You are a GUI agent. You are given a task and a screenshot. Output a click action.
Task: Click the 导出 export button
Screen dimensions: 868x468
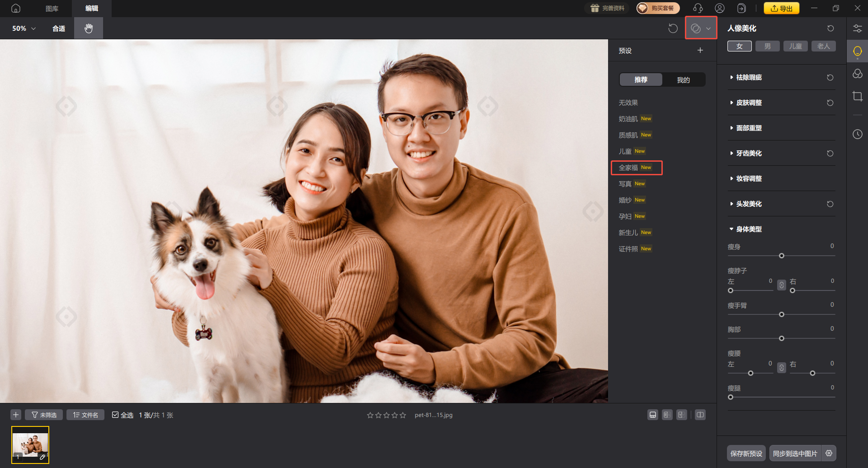pyautogui.click(x=781, y=8)
